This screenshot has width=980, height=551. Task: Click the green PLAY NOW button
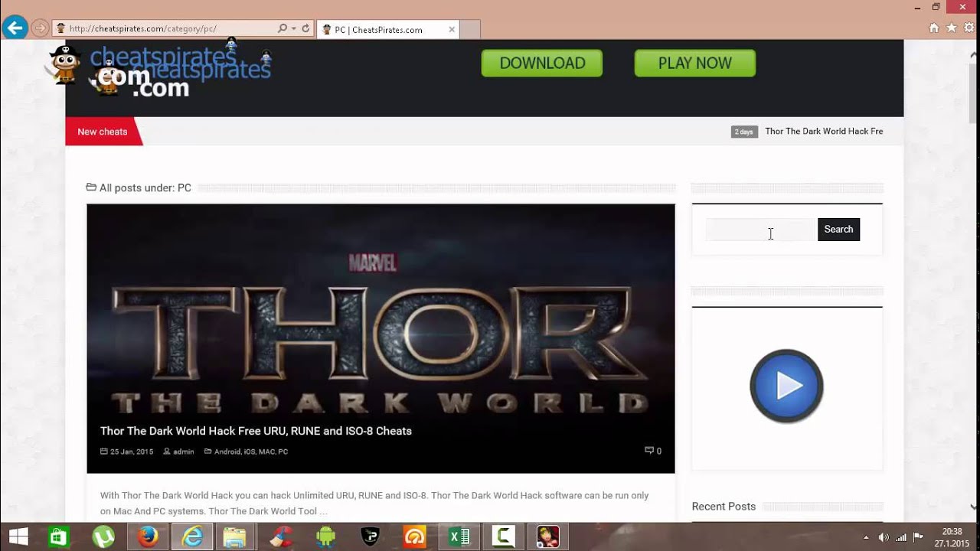point(695,64)
